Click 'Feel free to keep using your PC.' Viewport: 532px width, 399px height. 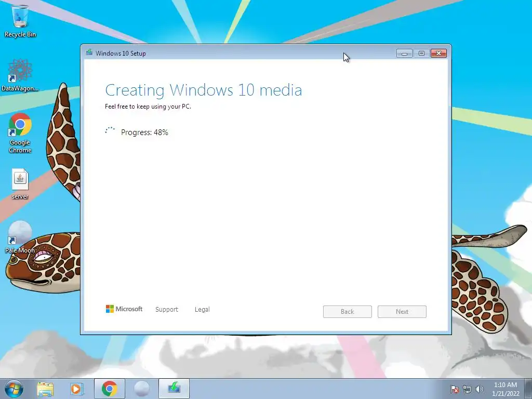[148, 107]
